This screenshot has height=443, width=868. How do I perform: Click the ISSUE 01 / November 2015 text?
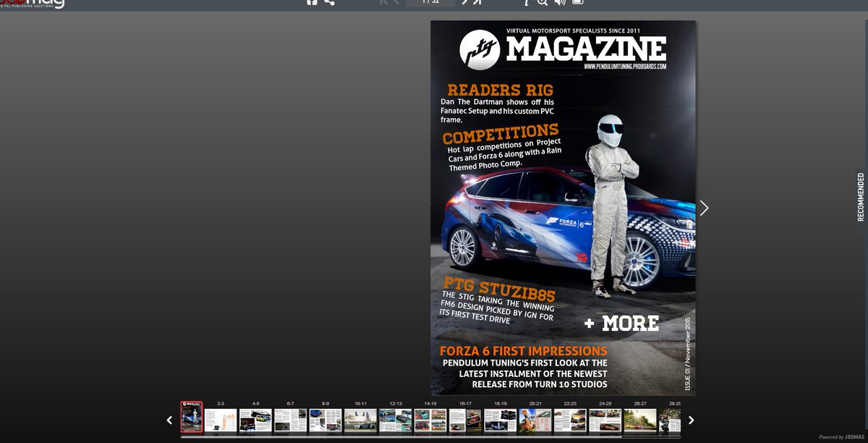click(688, 353)
